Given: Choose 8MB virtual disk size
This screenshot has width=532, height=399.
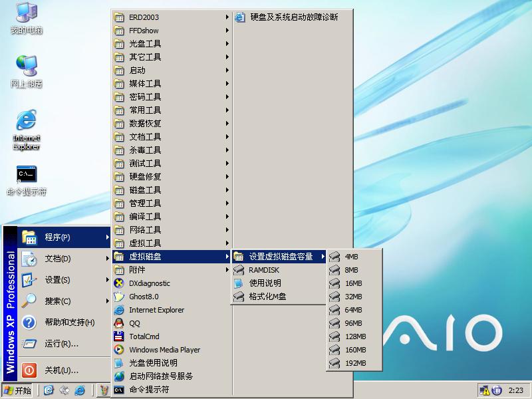Looking at the screenshot, I should 354,270.
